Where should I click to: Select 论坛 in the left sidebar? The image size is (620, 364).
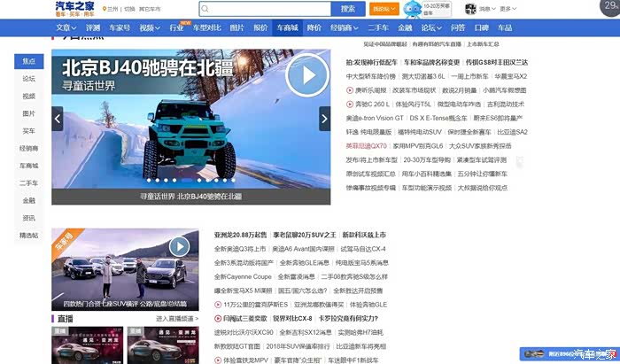pyautogui.click(x=29, y=79)
